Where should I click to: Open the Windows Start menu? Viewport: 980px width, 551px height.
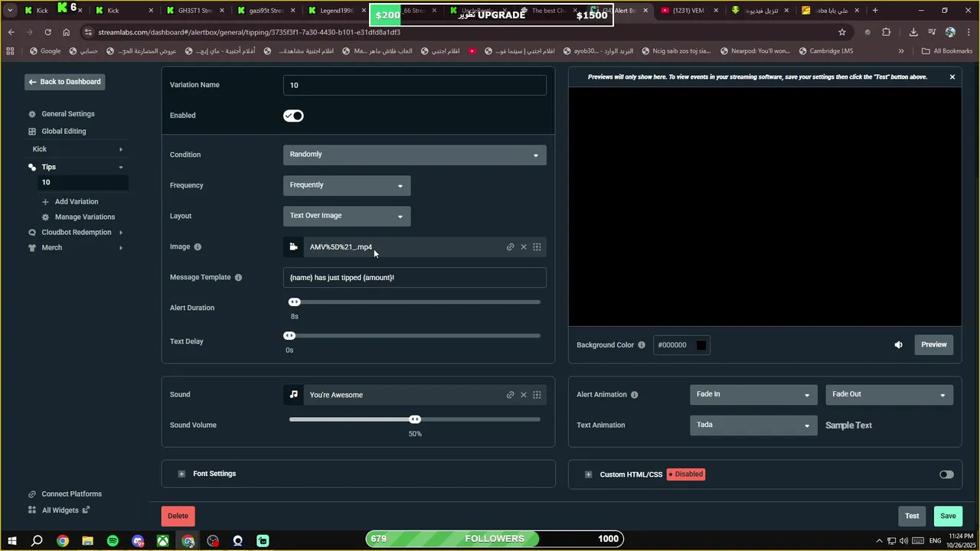(11, 540)
